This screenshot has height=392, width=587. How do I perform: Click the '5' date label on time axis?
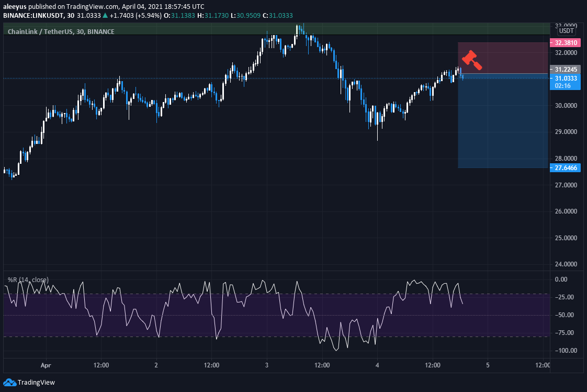pos(488,365)
